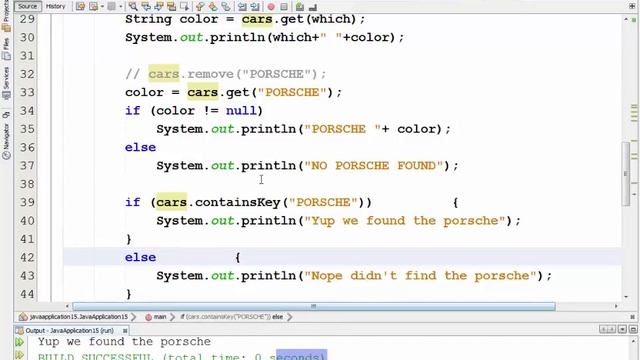This screenshot has width=640, height=360.
Task: Close the breadcrumb bar
Action: 632,317
